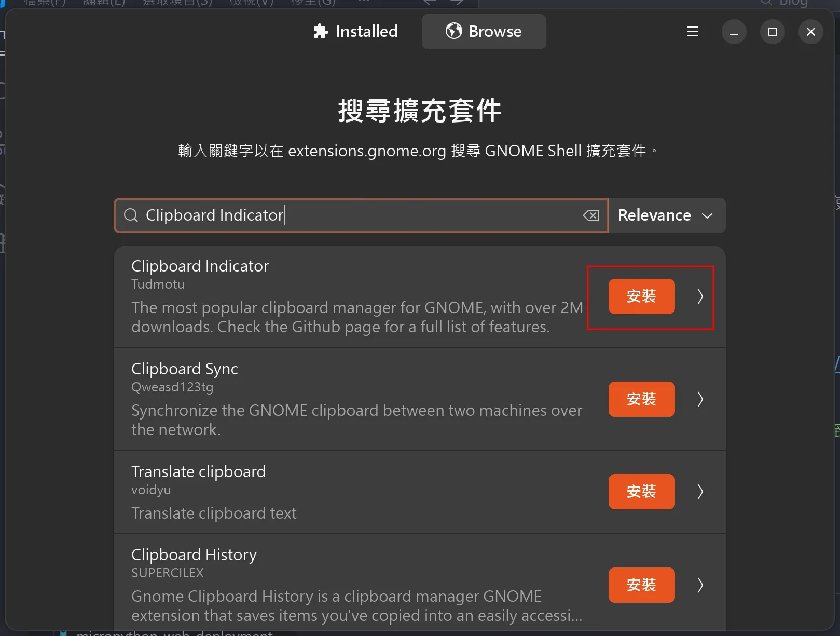Minimize the Extension Manager window
Viewport: 840px width, 636px height.
click(x=734, y=32)
